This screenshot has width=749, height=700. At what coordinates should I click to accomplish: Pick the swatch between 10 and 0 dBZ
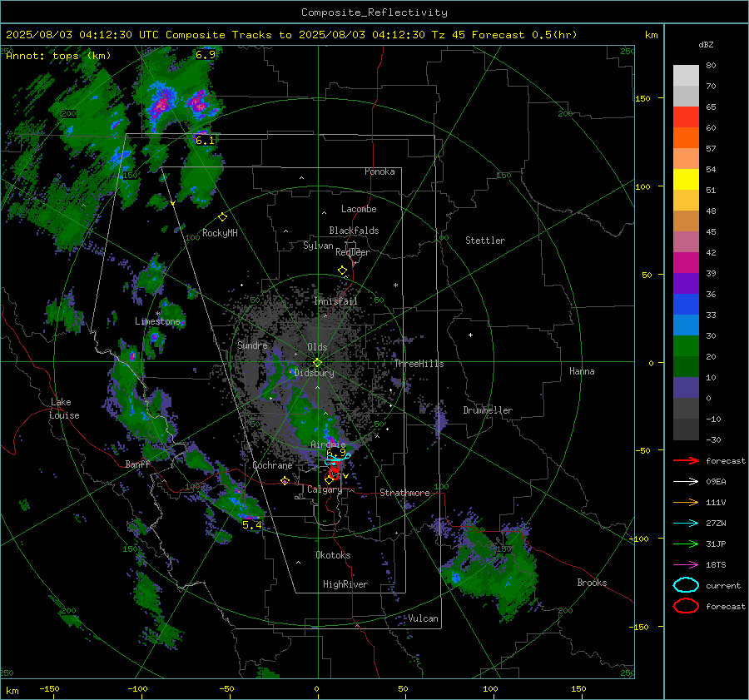686,388
